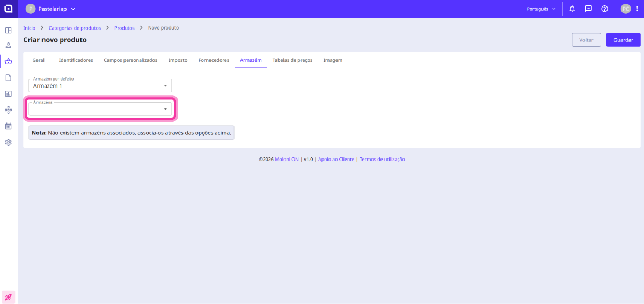Viewport: 644px width, 304px height.
Task: Open the Português language selector
Action: (x=541, y=9)
